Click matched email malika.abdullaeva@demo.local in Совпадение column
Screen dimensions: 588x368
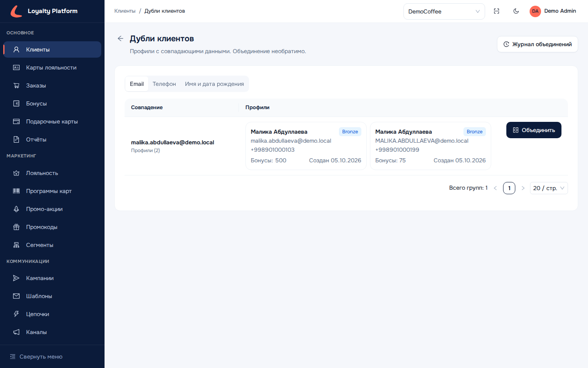tap(172, 142)
